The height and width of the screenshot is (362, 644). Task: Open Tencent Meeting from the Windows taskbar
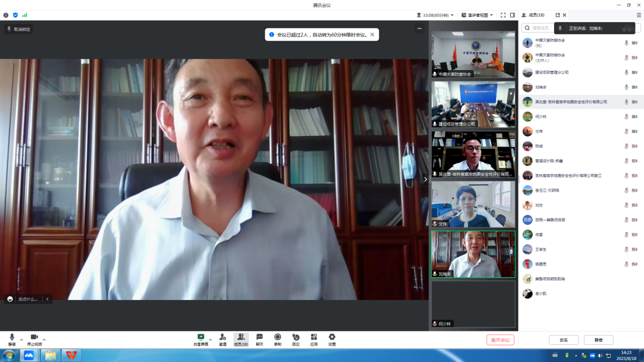pyautogui.click(x=29, y=355)
